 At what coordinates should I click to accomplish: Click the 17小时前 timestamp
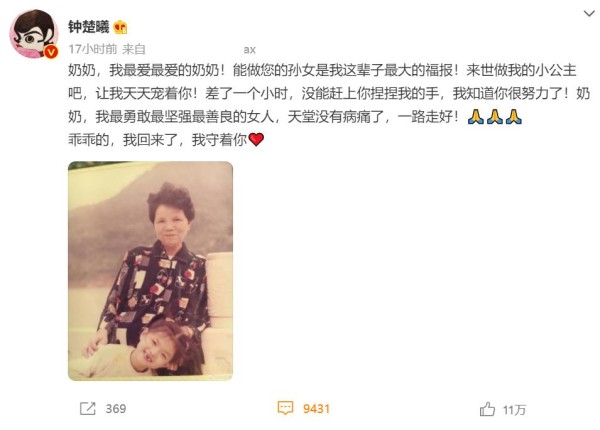click(x=93, y=49)
